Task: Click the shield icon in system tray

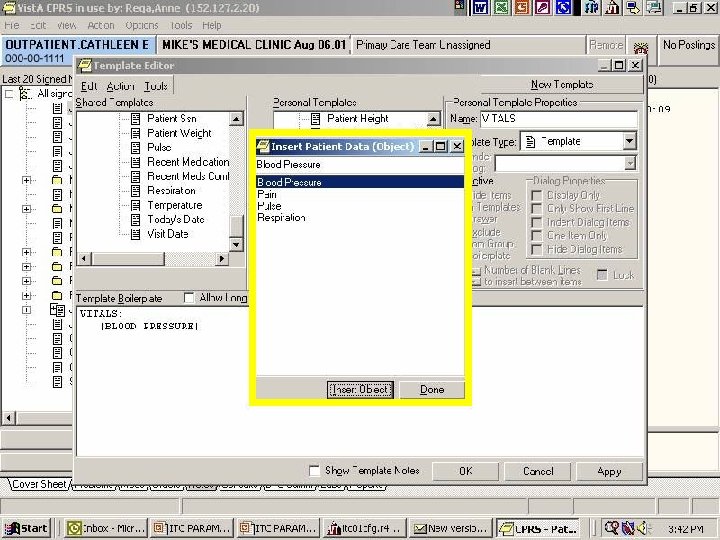Action: pyautogui.click(x=627, y=528)
